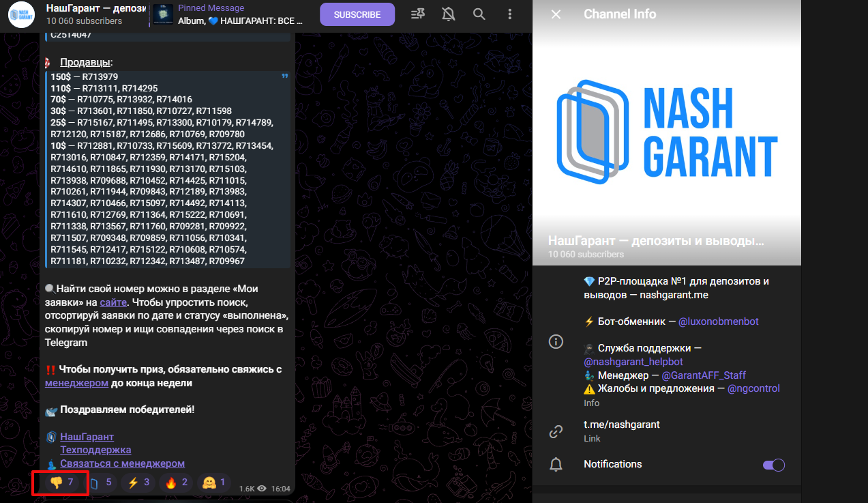Screen dimensions: 868x503
Task: Click the hugging face reaction
Action: click(x=214, y=483)
